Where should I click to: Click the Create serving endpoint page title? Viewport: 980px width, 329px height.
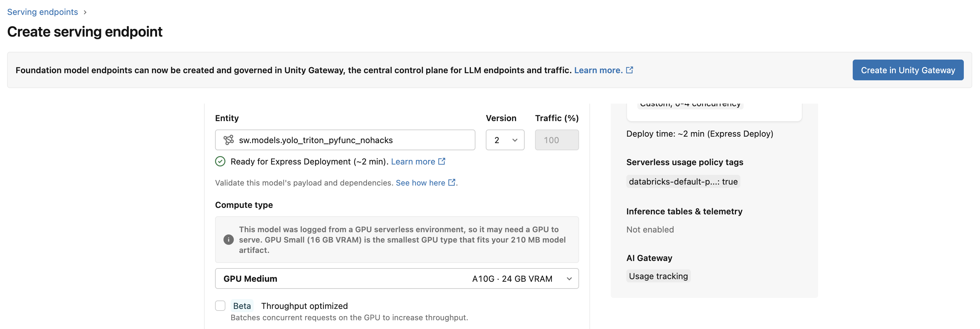pyautogui.click(x=85, y=31)
